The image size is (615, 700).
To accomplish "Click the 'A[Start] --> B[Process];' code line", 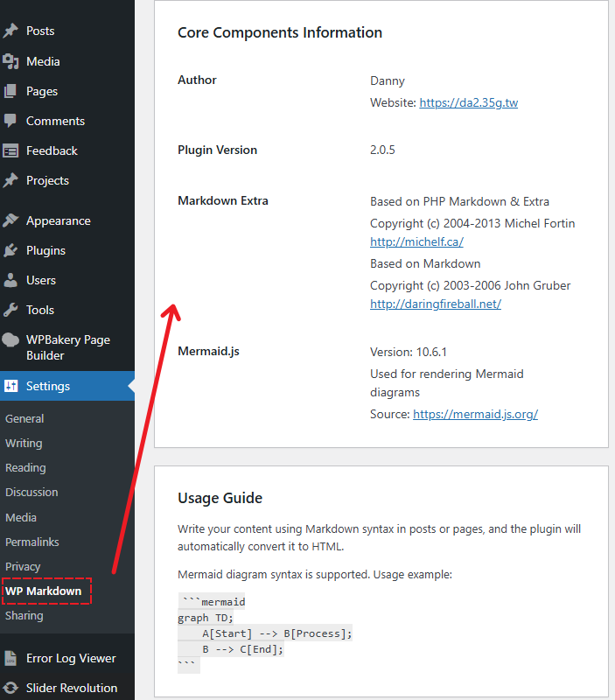I will (x=277, y=633).
